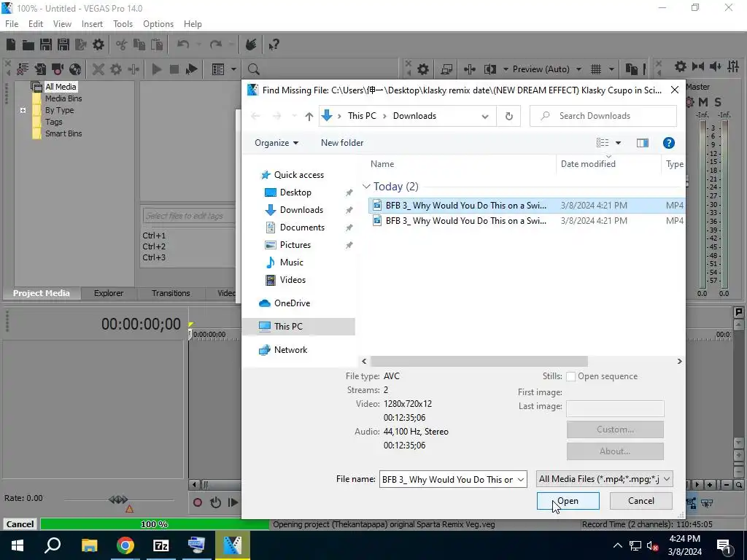The width and height of the screenshot is (747, 560).
Task: Click the Record button in transport bar
Action: 197,502
